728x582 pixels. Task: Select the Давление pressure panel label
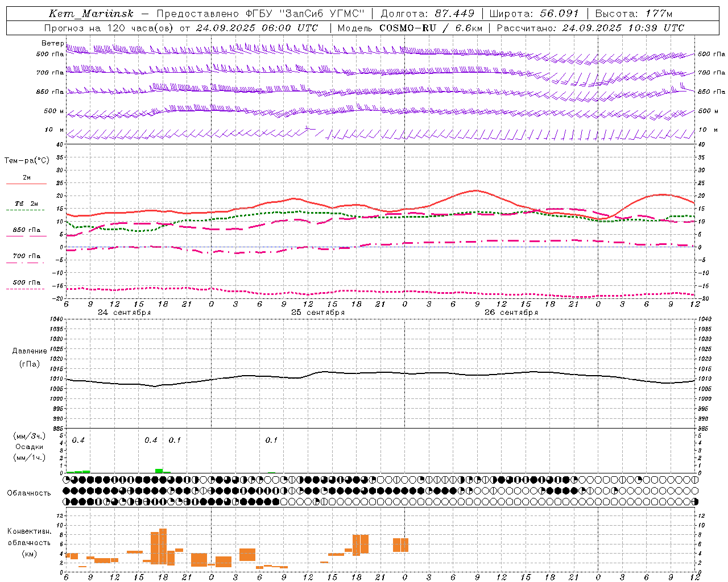tap(30, 351)
